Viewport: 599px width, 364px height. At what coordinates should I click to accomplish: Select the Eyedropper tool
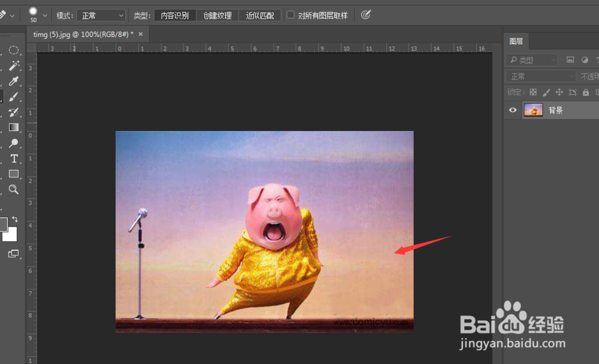[x=14, y=81]
